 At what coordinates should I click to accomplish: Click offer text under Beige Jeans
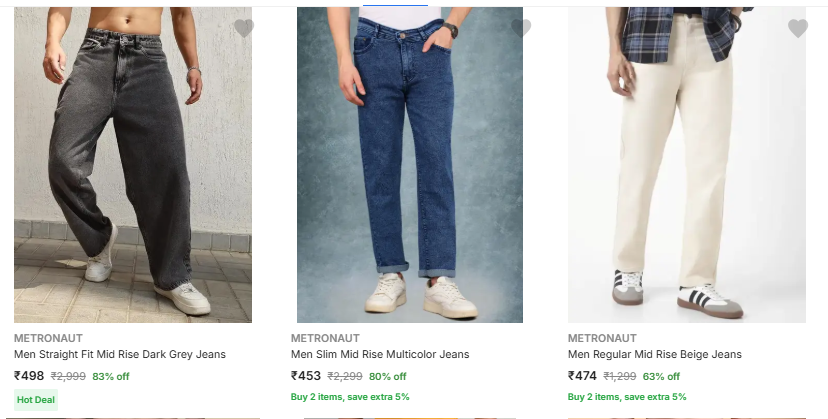point(627,397)
